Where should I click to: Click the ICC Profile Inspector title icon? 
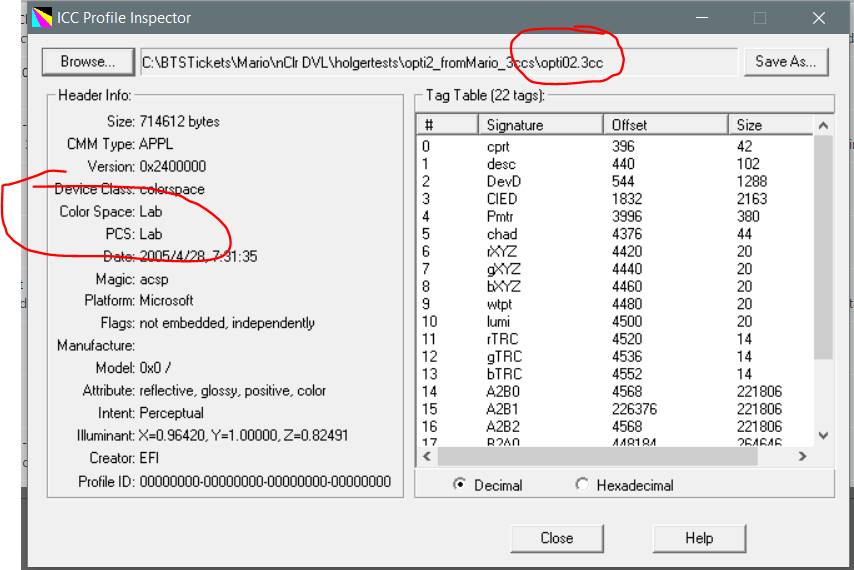pos(41,17)
